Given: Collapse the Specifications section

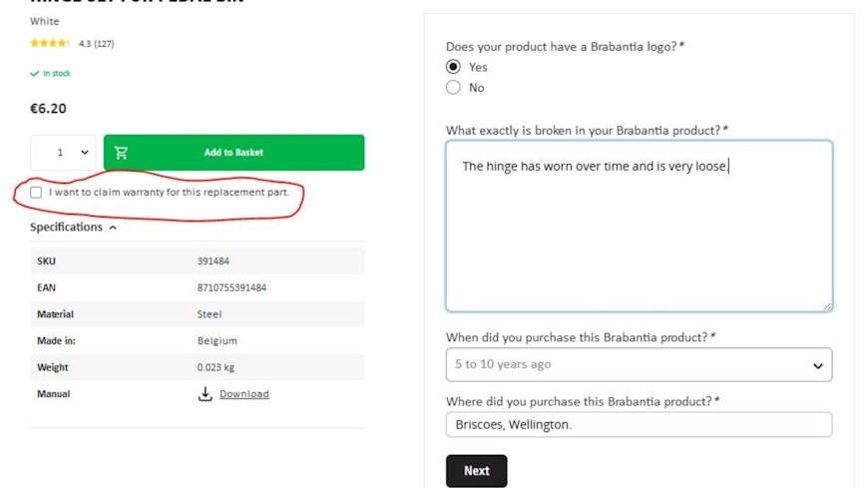Looking at the screenshot, I should (x=73, y=228).
